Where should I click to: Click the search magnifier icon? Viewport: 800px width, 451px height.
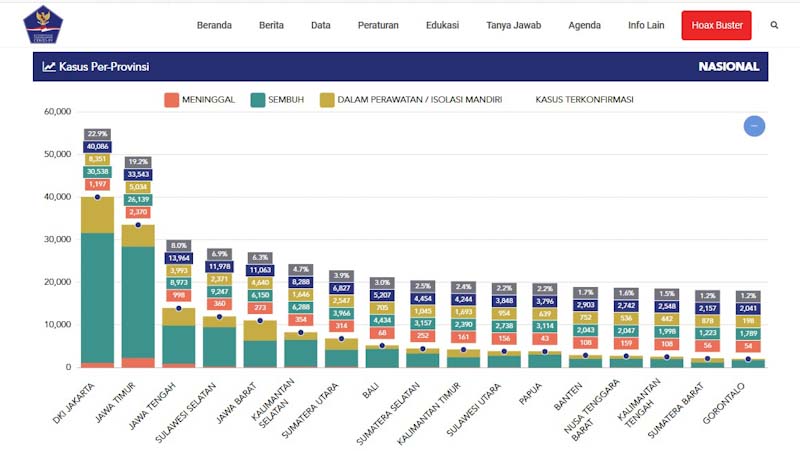point(774,25)
